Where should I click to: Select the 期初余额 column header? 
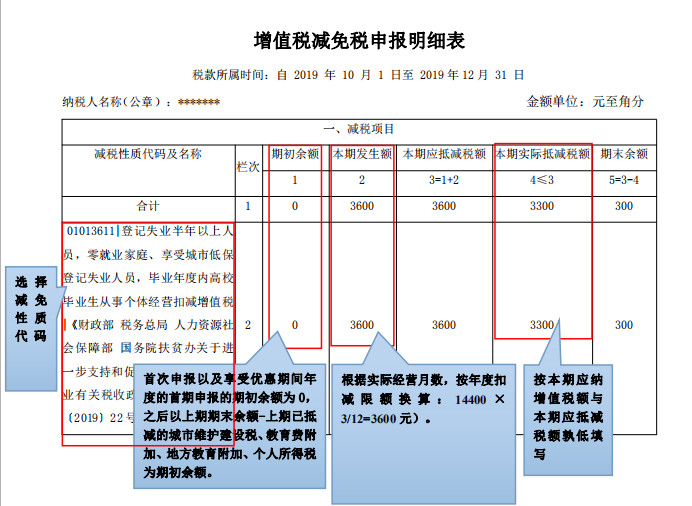[295, 154]
